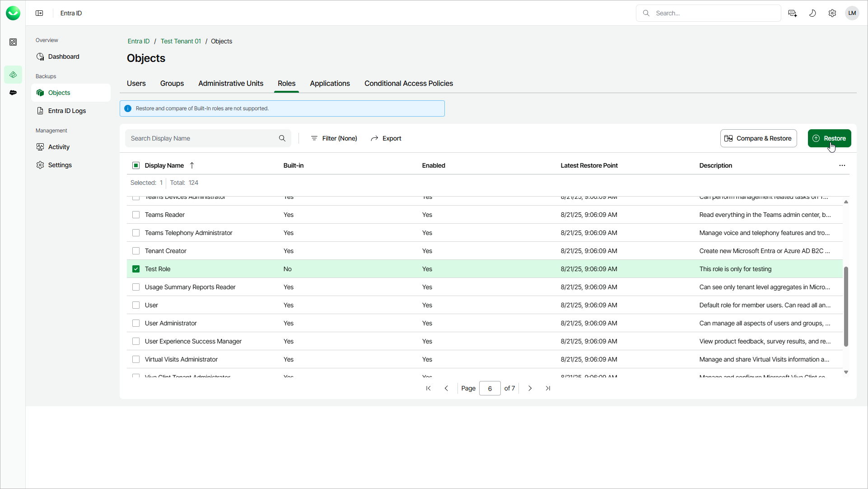Open the feedback chat icon

[792, 13]
